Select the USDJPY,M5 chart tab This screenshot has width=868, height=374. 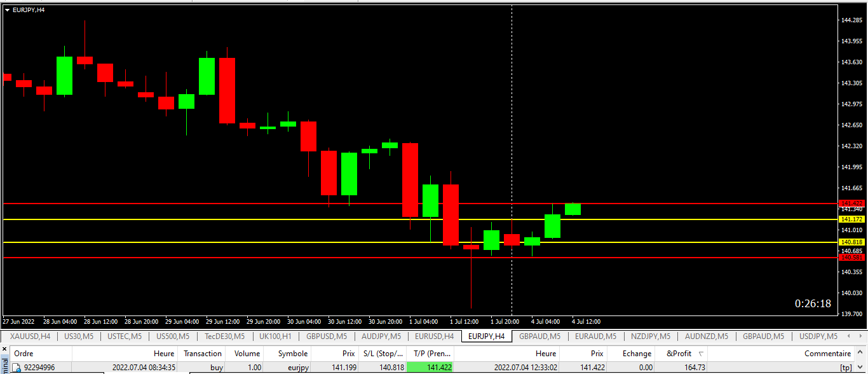tap(818, 336)
